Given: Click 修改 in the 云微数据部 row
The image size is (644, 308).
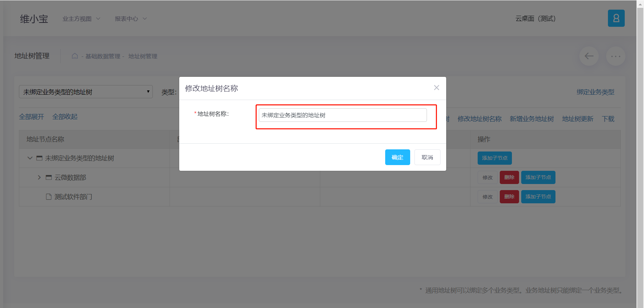Looking at the screenshot, I should pyautogui.click(x=488, y=177).
